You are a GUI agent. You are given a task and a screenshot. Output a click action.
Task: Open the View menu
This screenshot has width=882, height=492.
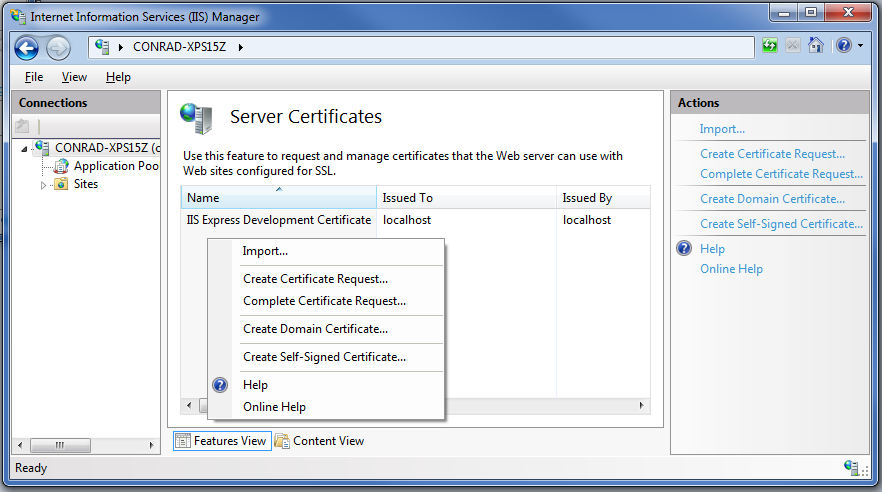(74, 77)
